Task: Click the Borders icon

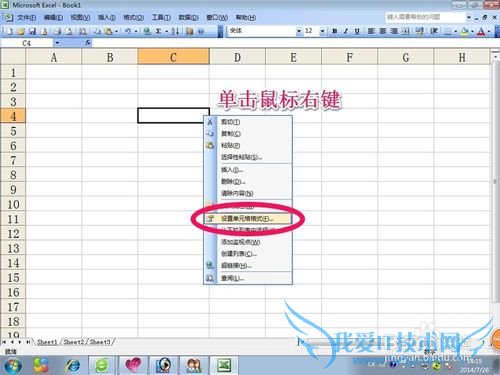Action: pos(448,31)
